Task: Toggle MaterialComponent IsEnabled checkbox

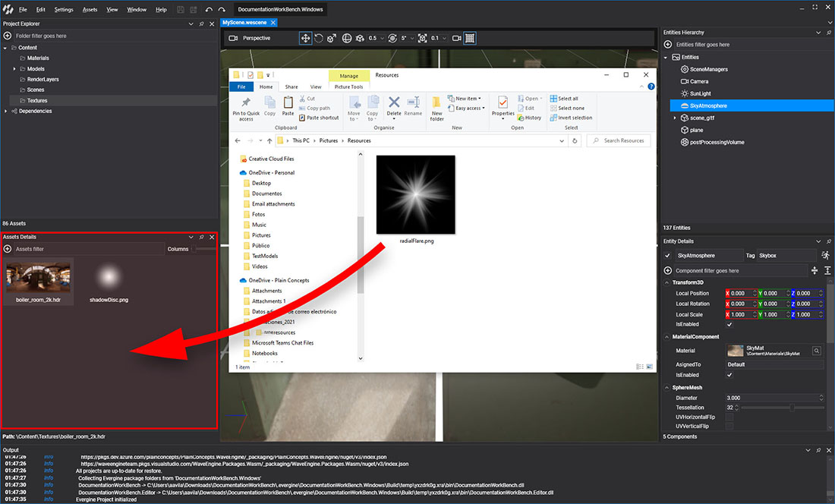Action: (729, 375)
